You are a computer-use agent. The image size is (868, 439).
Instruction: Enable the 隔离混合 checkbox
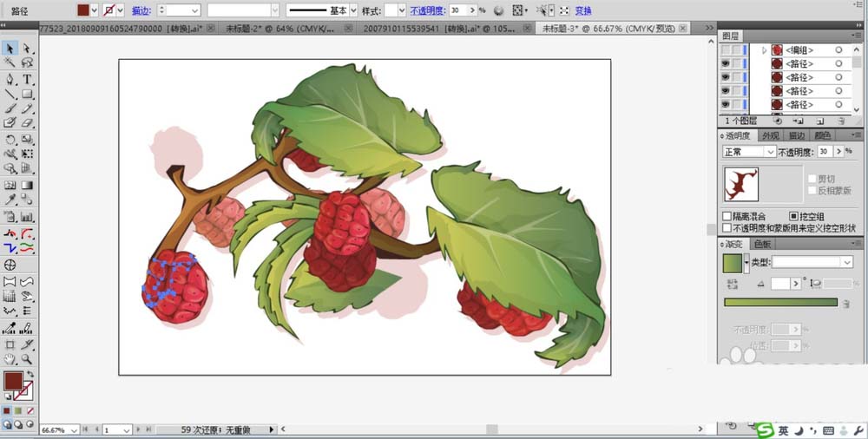pyautogui.click(x=727, y=216)
